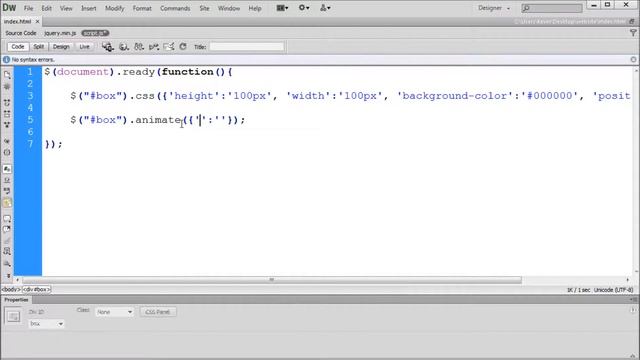This screenshot has height=360, width=640.
Task: Switch to the script.js related file
Action: pos(95,33)
